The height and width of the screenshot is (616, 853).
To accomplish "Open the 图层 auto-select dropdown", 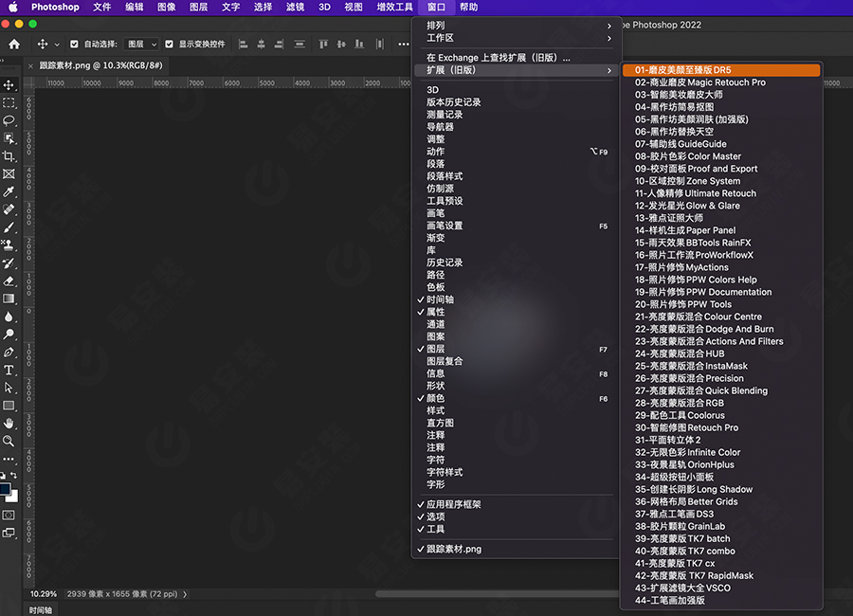I will (141, 45).
